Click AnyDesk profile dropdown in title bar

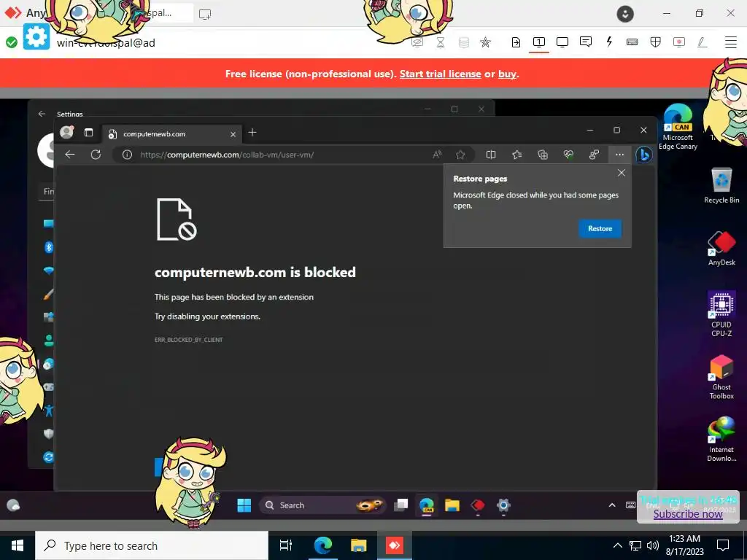[x=625, y=14]
